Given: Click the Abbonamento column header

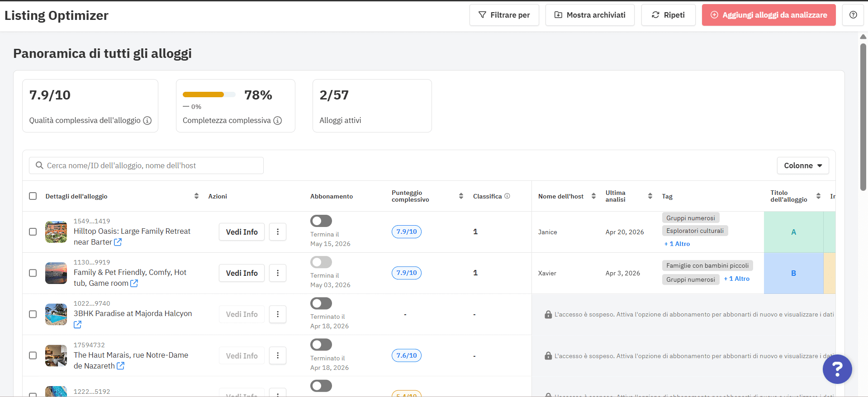Looking at the screenshot, I should tap(332, 196).
